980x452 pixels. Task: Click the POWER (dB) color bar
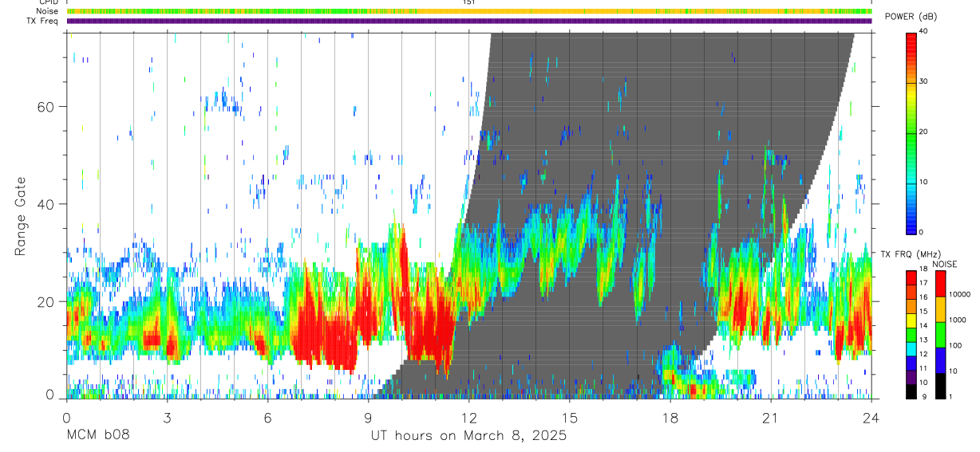click(x=911, y=132)
